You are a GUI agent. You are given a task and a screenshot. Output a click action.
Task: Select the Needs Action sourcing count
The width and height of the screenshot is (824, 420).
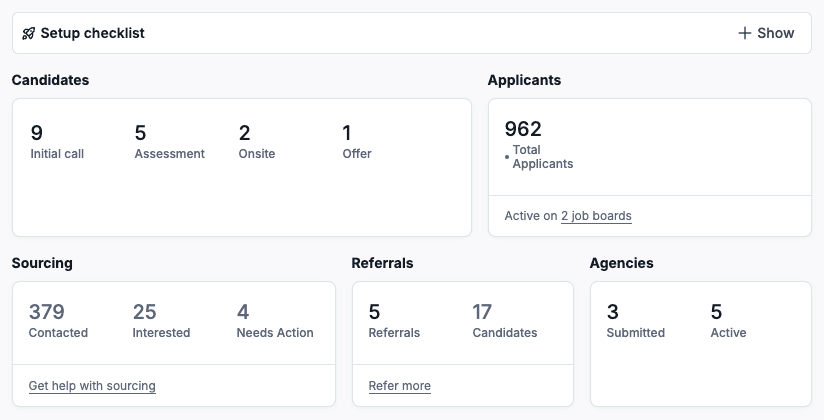tap(274, 321)
